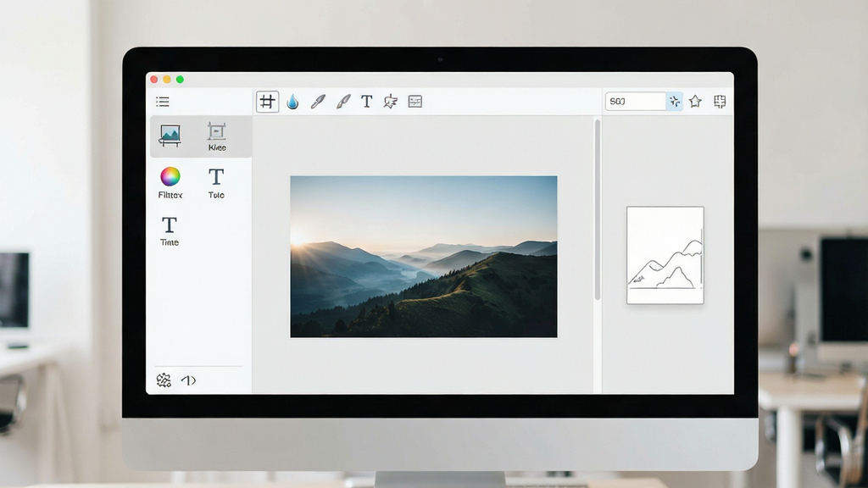The image size is (868, 488).
Task: Select the water drop blur tool
Action: [292, 102]
